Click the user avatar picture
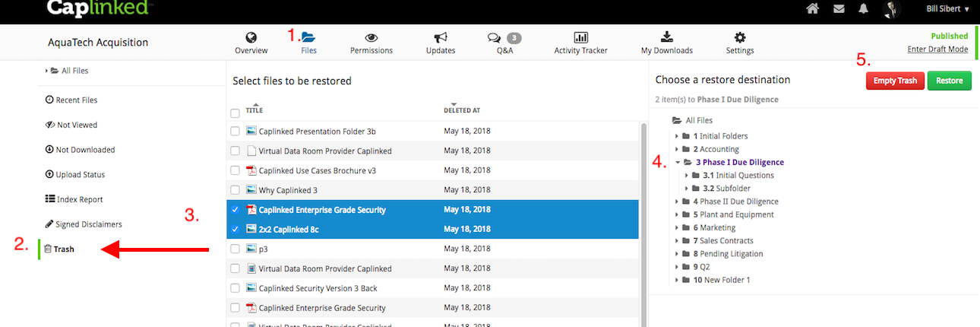 coord(892,9)
